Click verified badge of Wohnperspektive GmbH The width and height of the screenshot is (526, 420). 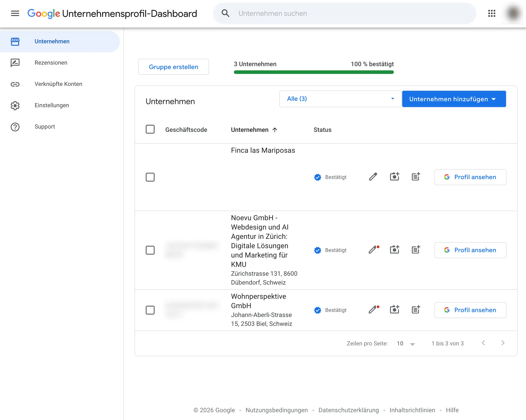click(318, 310)
